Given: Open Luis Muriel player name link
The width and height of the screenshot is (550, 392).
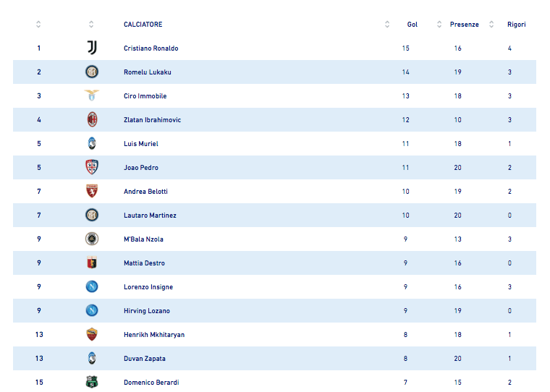Looking at the screenshot, I should tap(140, 143).
